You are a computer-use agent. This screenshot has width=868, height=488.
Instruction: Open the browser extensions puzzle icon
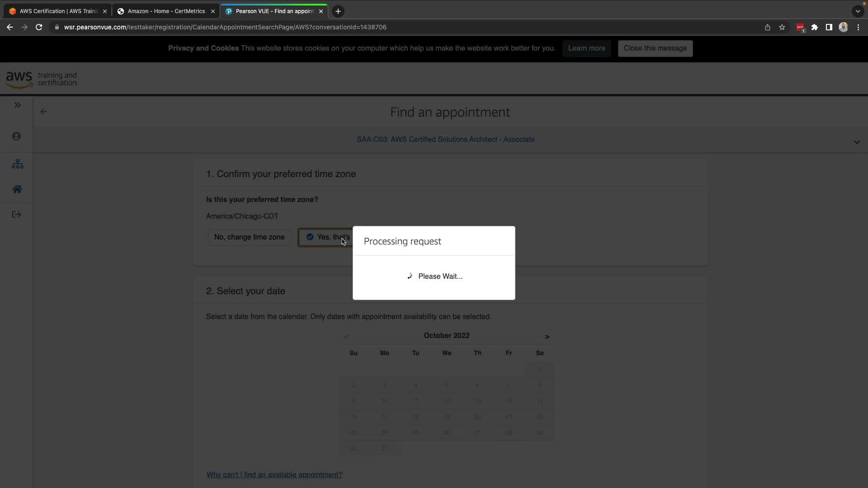(815, 27)
